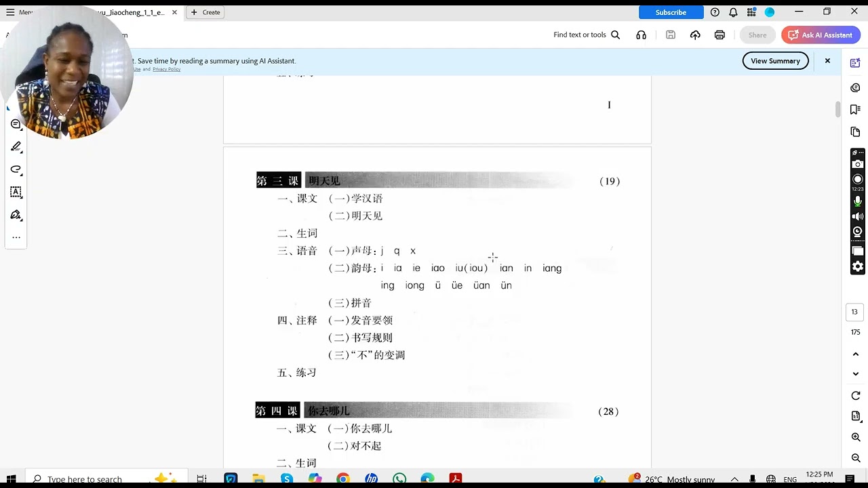The width and height of the screenshot is (868, 488).
Task: Open the Windows Start menu
Action: tap(11, 479)
